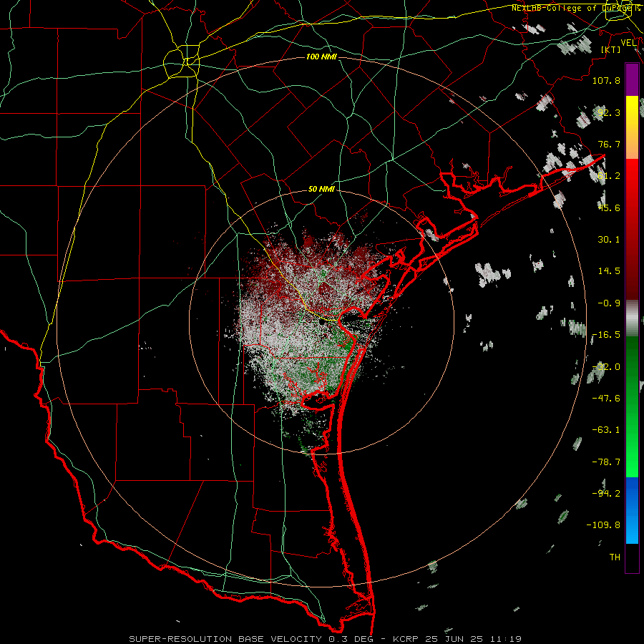
Task: Click the -109.8 value on the velocity scale
Action: (604, 525)
